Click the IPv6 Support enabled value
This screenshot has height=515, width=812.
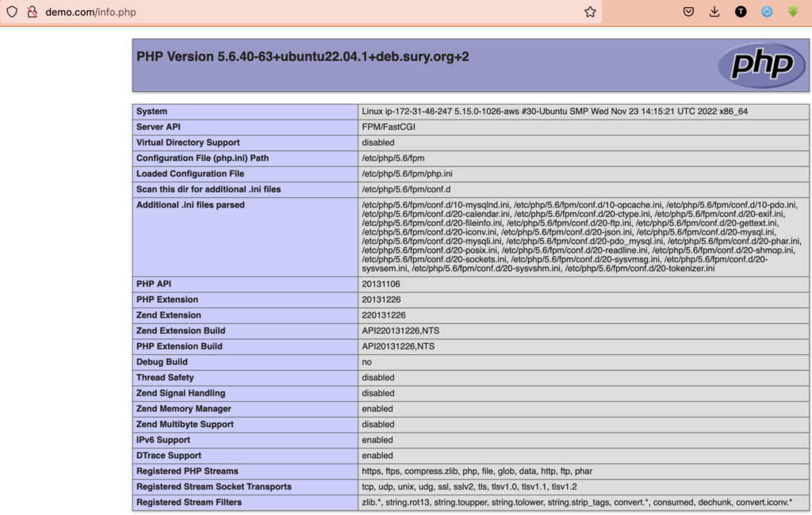377,440
